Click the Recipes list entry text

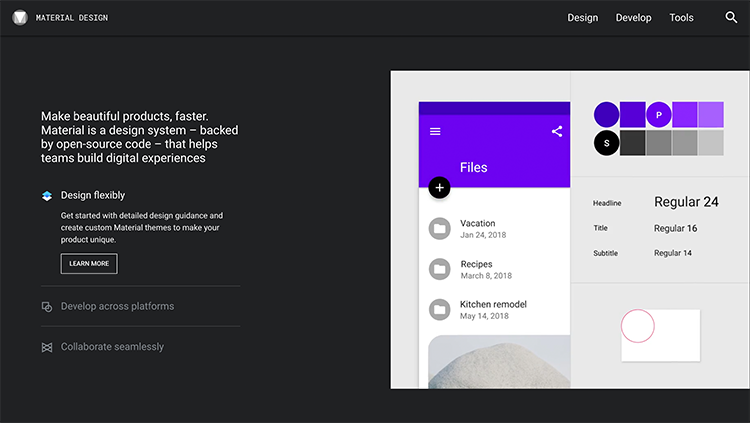[476, 264]
